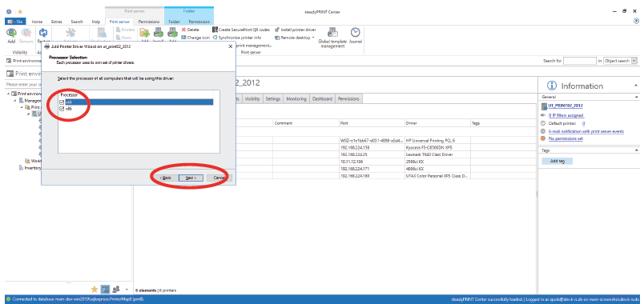Image resolution: width=644 pixels, height=304 pixels.
Task: Click Install printer driver
Action: tap(296, 30)
